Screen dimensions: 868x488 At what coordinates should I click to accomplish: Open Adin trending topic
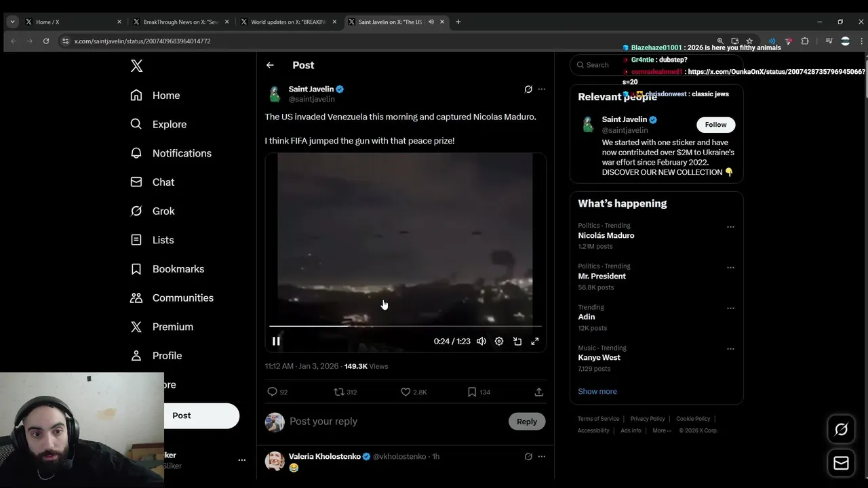point(587,317)
